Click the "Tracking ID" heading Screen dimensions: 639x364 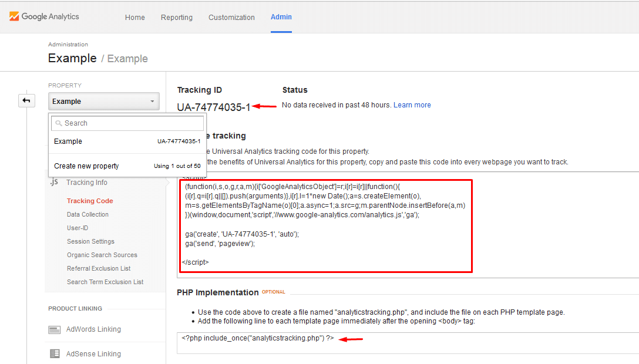click(199, 90)
